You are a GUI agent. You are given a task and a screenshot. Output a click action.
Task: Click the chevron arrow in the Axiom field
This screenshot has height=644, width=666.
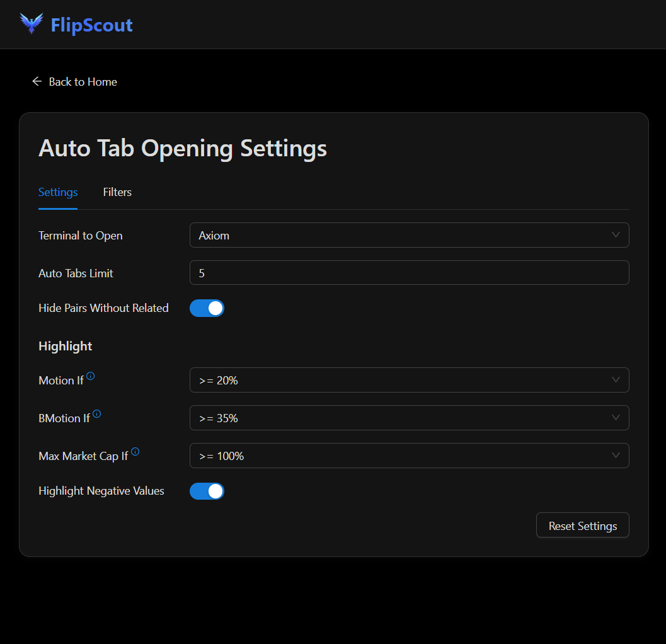click(x=616, y=235)
